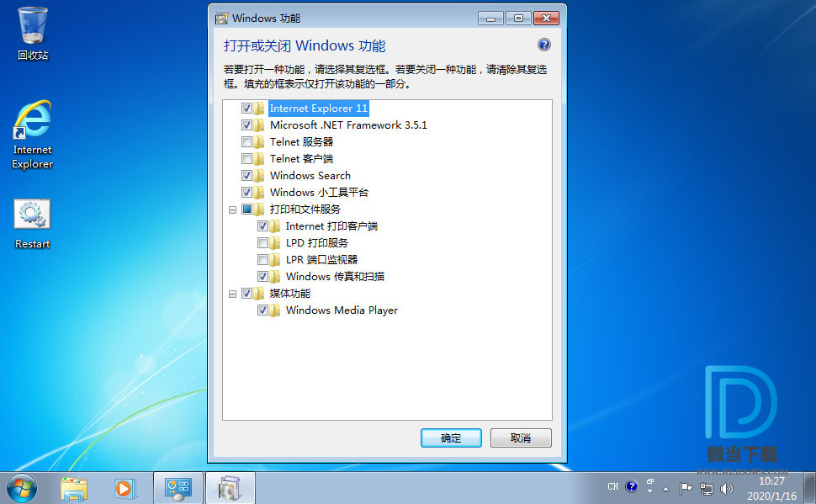
Task: Select the Internet Explorer 11 row label
Action: 319,109
